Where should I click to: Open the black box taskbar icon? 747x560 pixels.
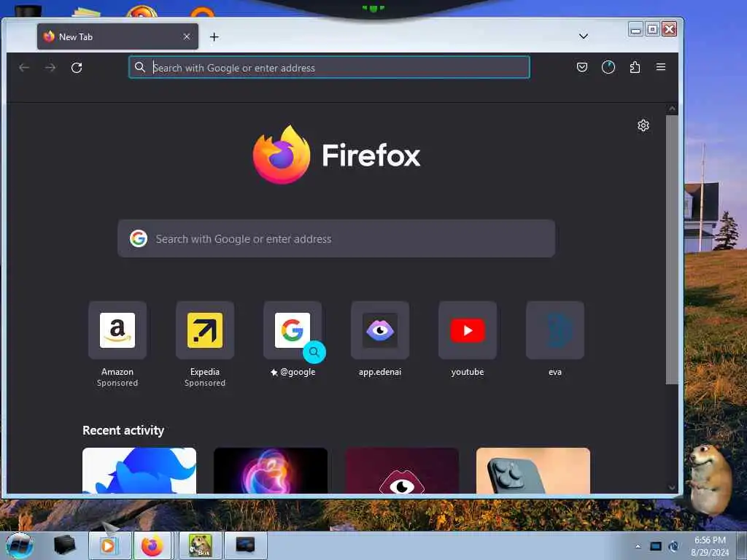click(65, 545)
